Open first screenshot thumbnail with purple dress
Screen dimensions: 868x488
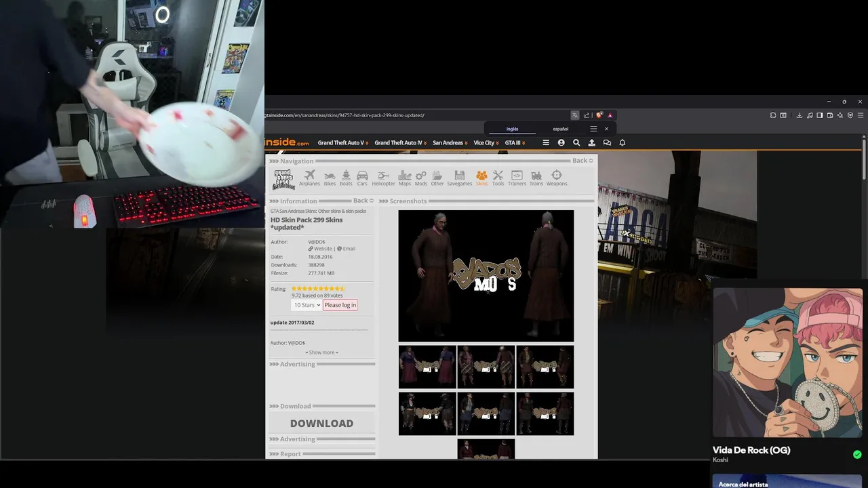(427, 367)
